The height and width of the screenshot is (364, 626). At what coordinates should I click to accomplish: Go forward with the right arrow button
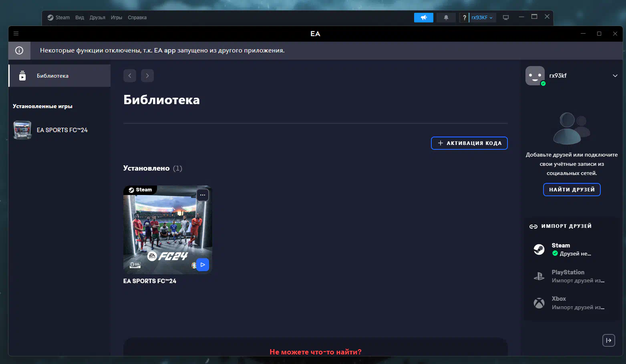point(147,76)
